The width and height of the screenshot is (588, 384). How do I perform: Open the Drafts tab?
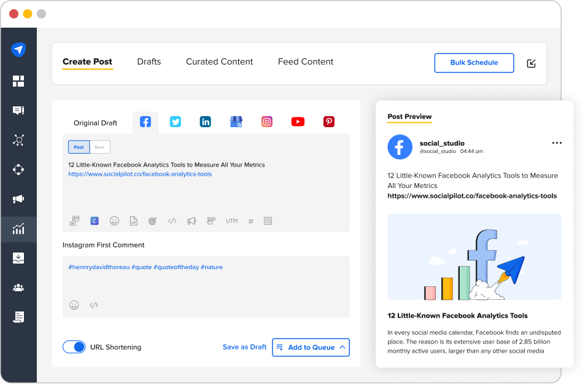pos(149,61)
